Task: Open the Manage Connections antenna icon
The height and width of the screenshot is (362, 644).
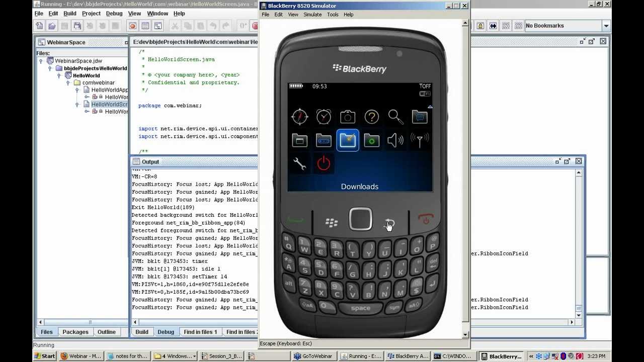Action: [x=420, y=141]
